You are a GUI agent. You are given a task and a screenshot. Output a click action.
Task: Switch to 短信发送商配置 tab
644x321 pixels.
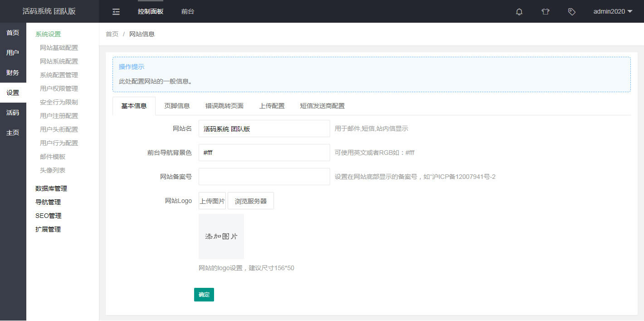(322, 106)
